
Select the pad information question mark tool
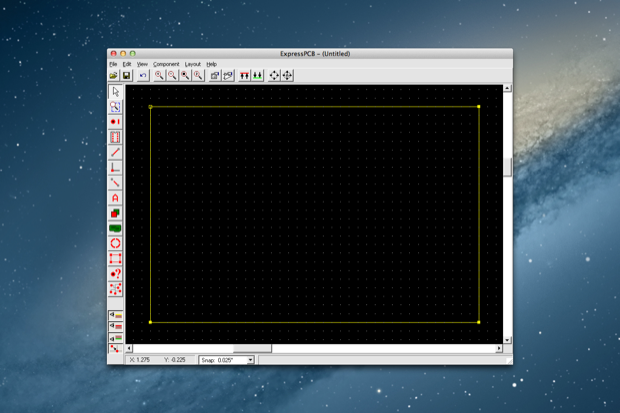click(115, 274)
